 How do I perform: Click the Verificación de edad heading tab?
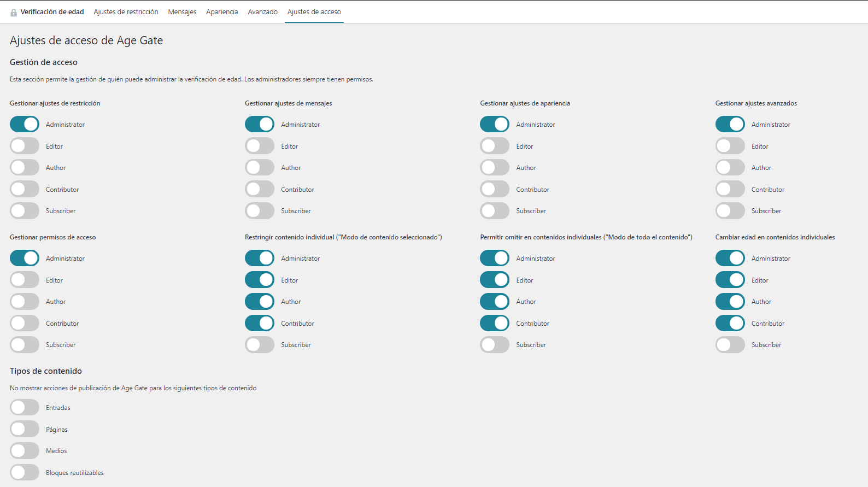click(52, 11)
